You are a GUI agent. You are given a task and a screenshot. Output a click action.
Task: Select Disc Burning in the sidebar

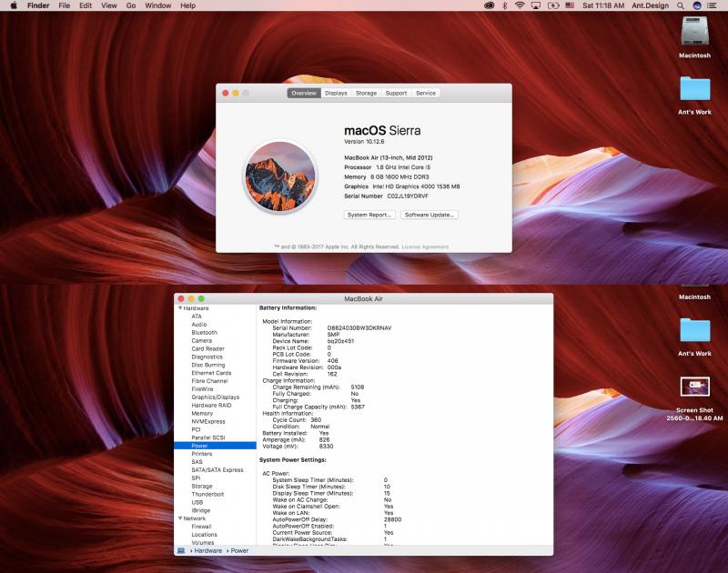(x=208, y=365)
